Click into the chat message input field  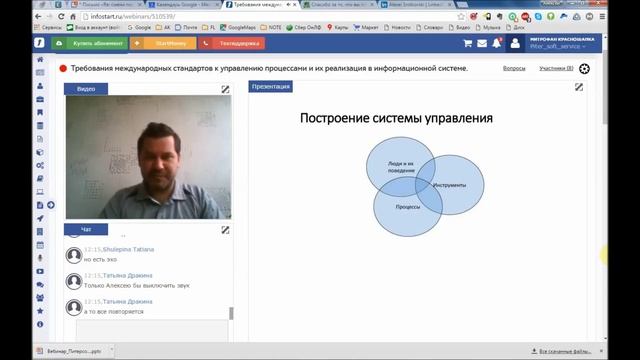pos(152,330)
